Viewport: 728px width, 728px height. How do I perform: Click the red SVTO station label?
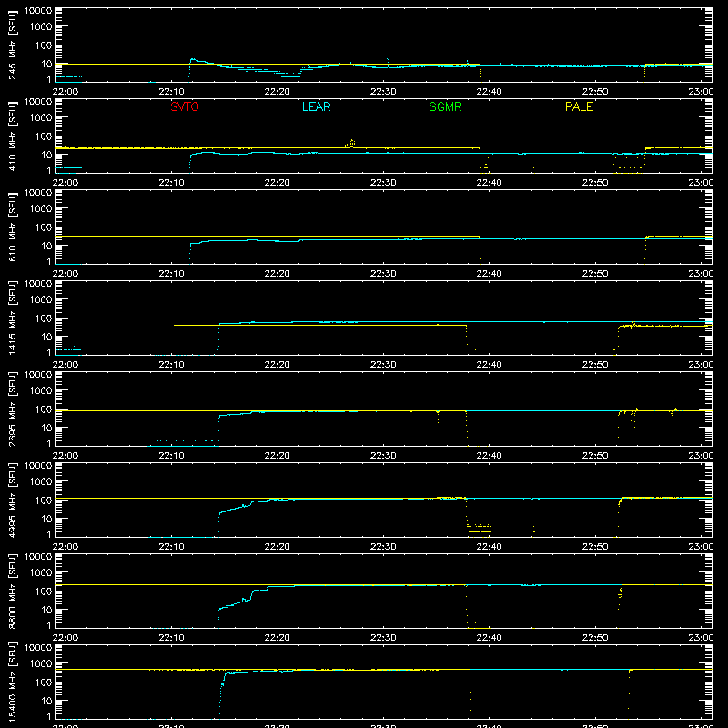pos(185,106)
